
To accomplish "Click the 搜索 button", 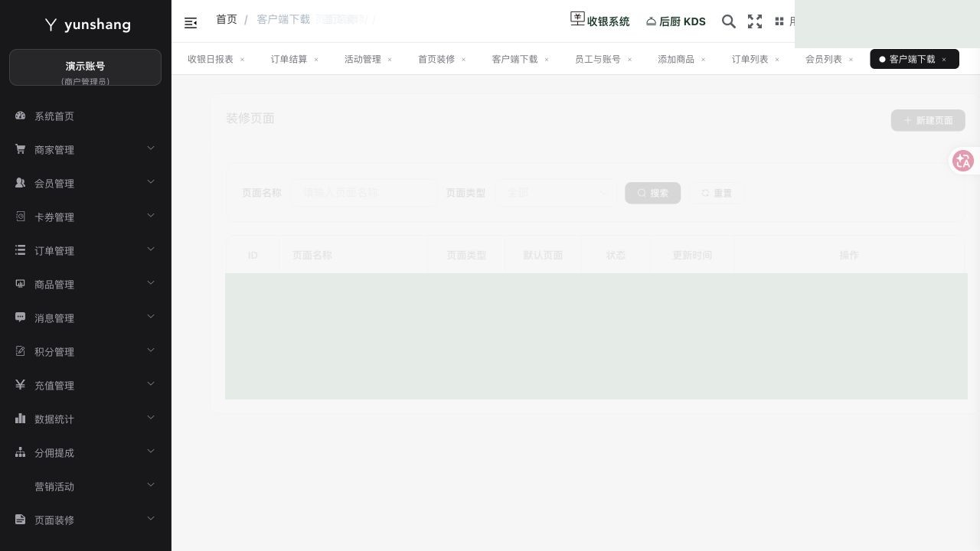I will [652, 193].
